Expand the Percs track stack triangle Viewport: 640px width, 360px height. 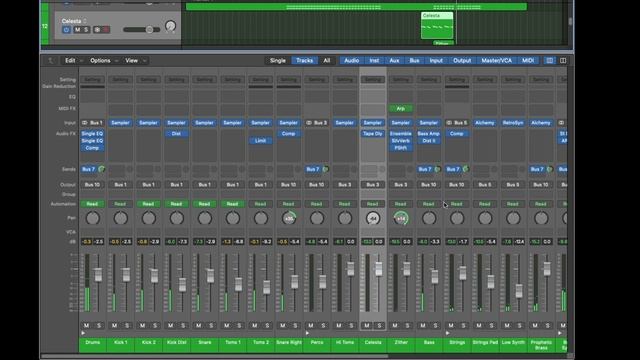[x=307, y=333]
